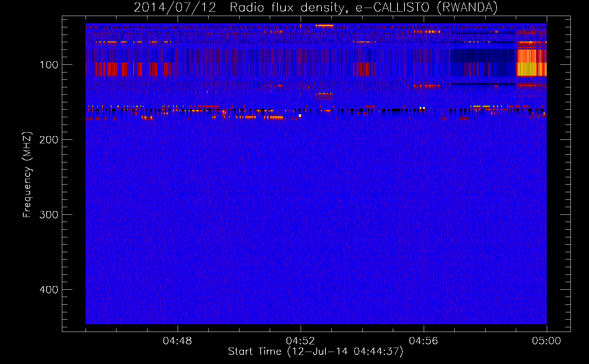The height and width of the screenshot is (364, 589).
Task: Click the 300 frequency tick label
Action: pyautogui.click(x=49, y=215)
